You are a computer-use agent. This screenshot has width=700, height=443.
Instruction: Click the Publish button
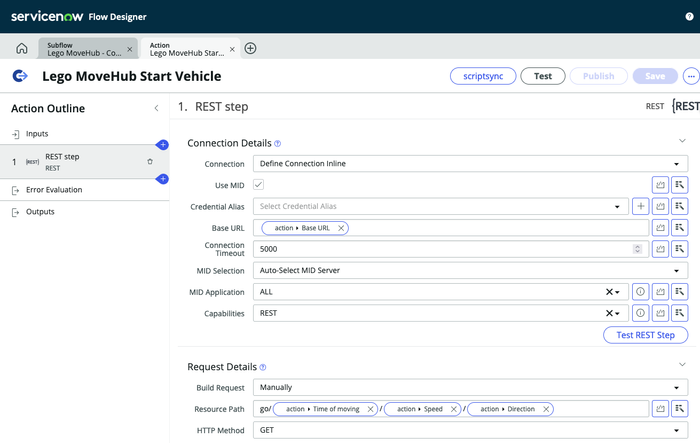click(x=599, y=76)
